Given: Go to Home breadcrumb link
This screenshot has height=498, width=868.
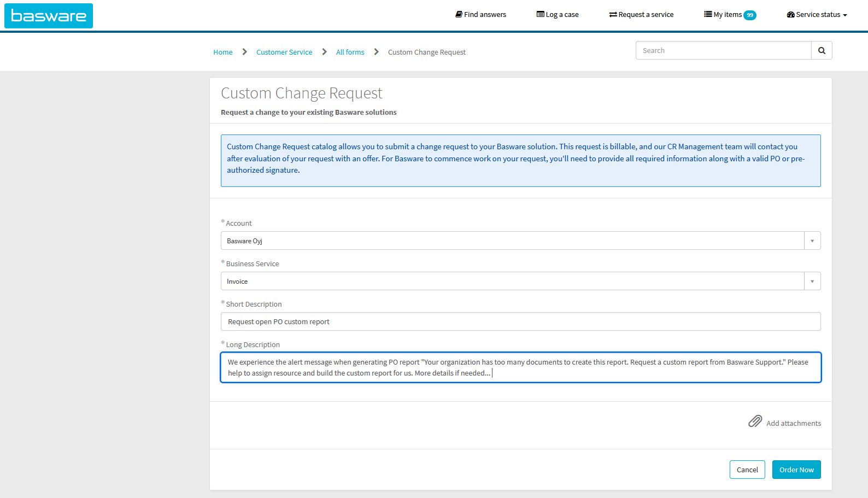Looking at the screenshot, I should (x=223, y=52).
